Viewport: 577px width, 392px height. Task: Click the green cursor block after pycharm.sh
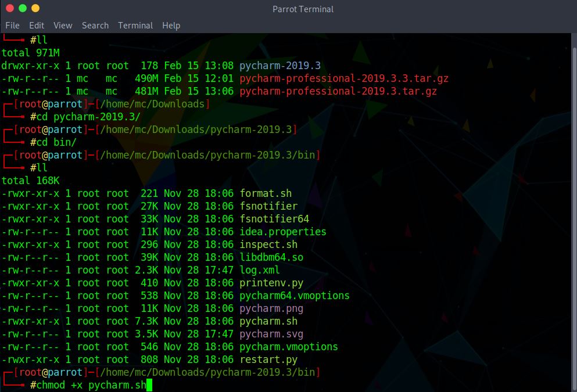[x=149, y=385]
